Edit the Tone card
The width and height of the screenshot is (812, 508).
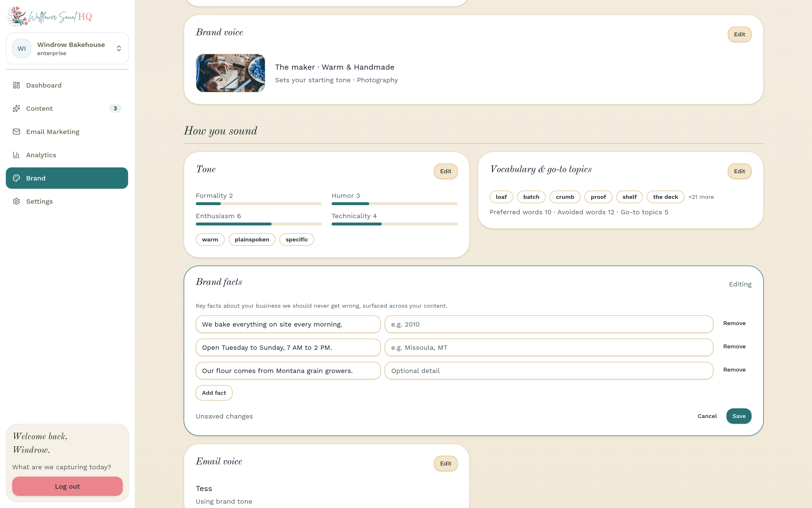coord(446,171)
